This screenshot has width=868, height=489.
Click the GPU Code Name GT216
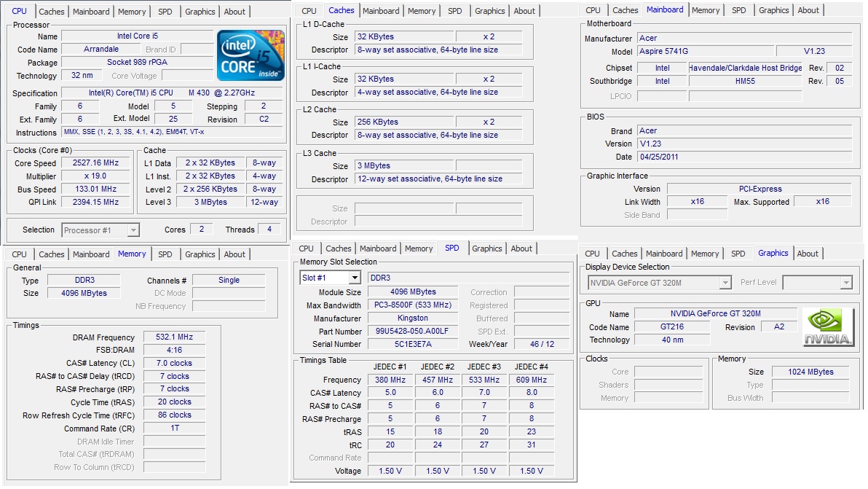click(672, 327)
